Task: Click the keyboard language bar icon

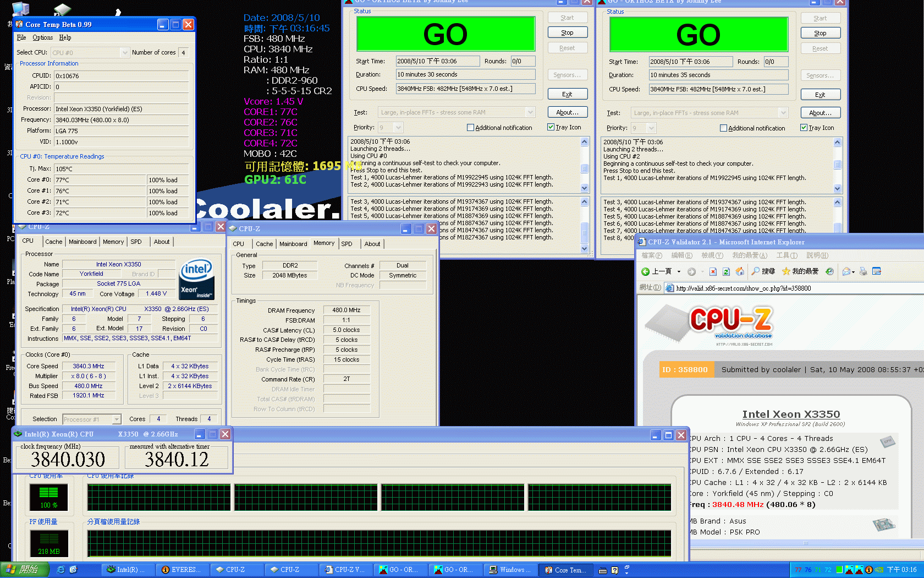Action: point(603,570)
